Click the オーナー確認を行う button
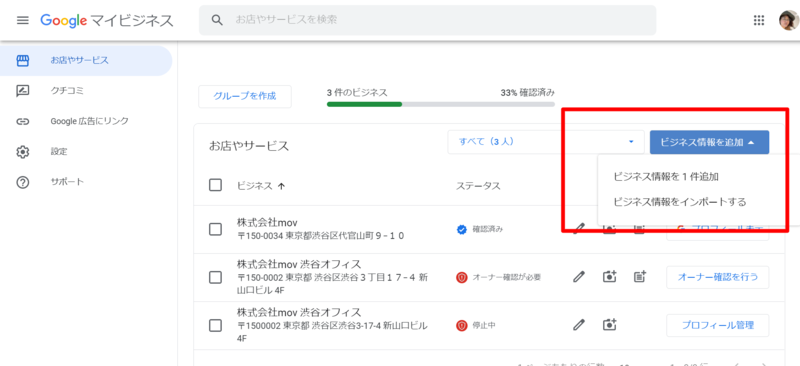Viewport: 800px width, 366px height. 717,277
